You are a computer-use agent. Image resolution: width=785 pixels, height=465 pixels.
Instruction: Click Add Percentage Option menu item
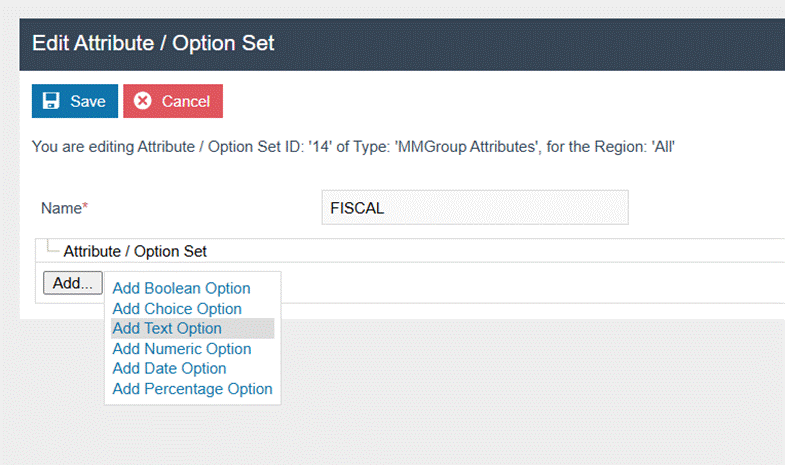[x=192, y=388]
